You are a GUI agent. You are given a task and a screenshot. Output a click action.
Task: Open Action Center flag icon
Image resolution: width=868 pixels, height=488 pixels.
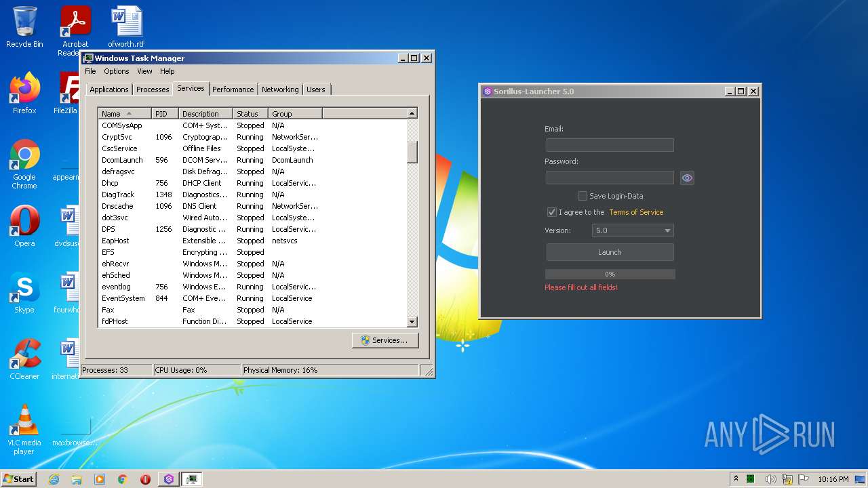tap(804, 479)
